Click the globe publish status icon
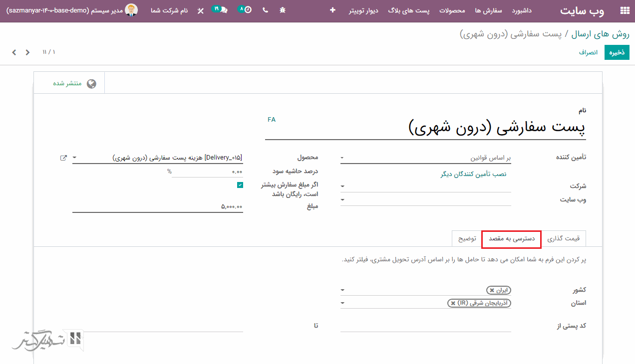The height and width of the screenshot is (364, 635). (91, 83)
